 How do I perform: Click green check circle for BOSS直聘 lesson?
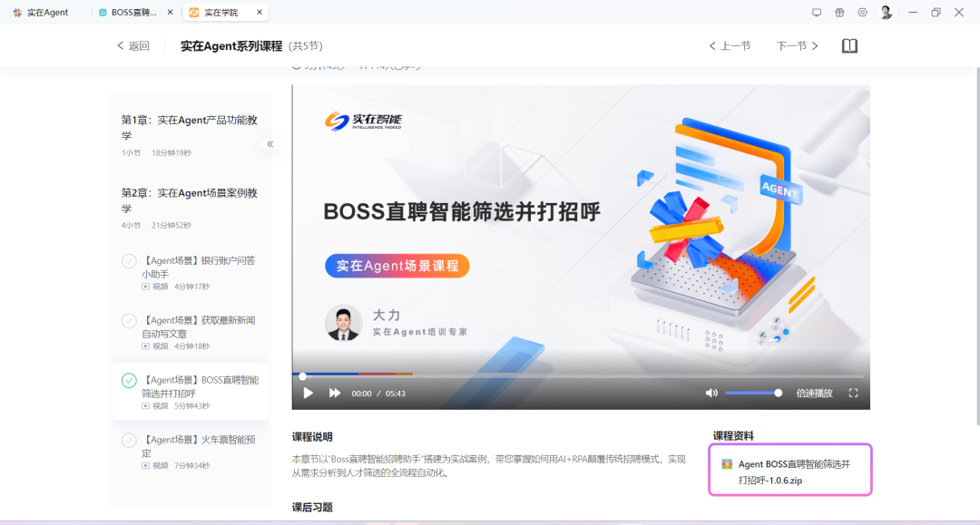pyautogui.click(x=129, y=380)
